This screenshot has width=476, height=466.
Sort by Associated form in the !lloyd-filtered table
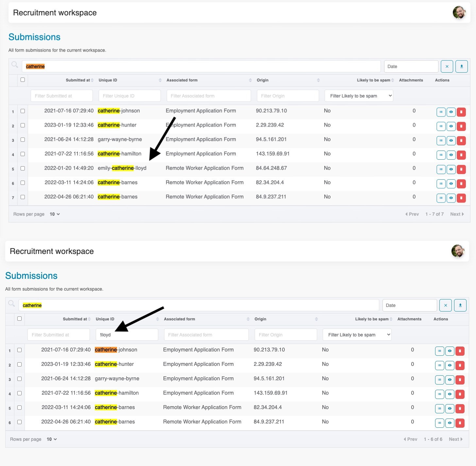click(x=208, y=319)
